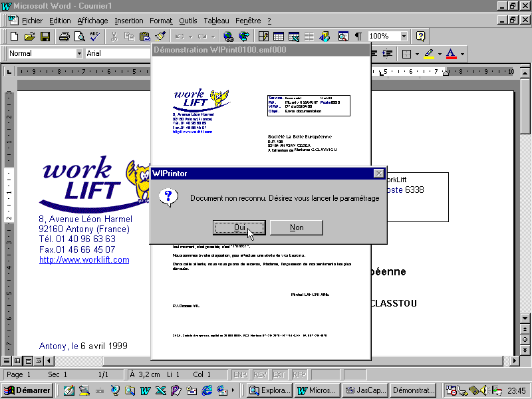
Task: Open a file with the folder icon
Action: pyautogui.click(x=30, y=36)
